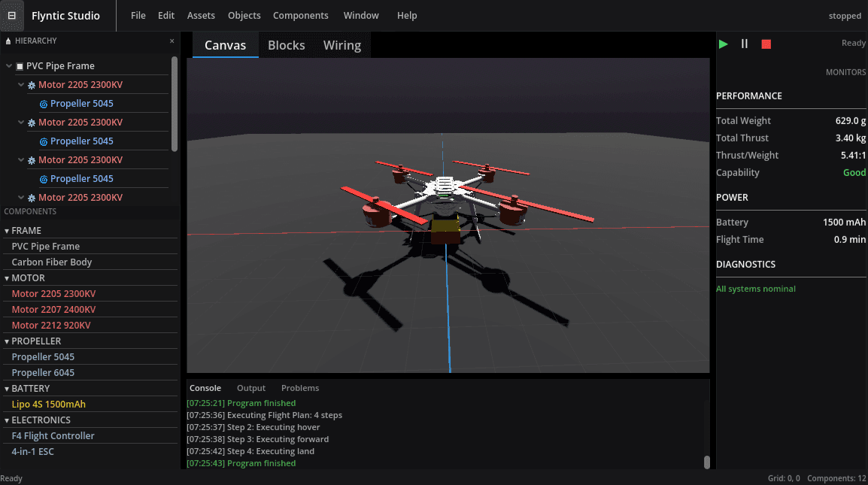Viewport: 868px width, 485px height.
Task: Collapse the MOTOR component category
Action: pyautogui.click(x=7, y=278)
